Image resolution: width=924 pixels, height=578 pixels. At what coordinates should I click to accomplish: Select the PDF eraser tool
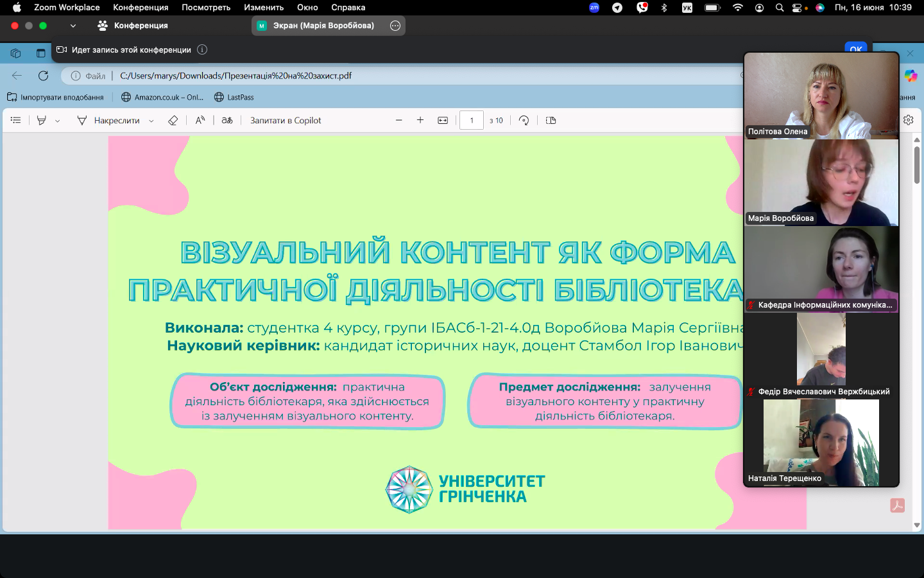tap(173, 120)
